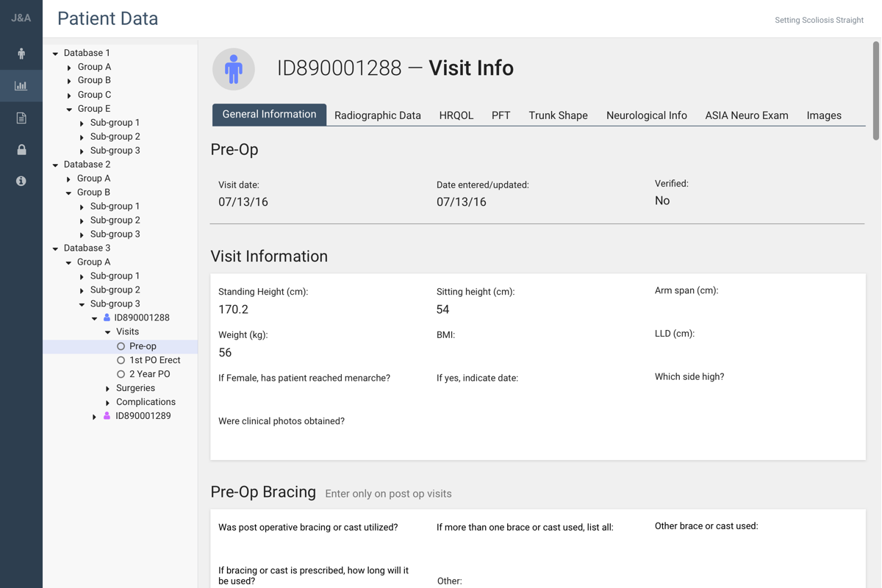Expand the Complications node
Screen dimensions: 882x588
click(x=108, y=403)
